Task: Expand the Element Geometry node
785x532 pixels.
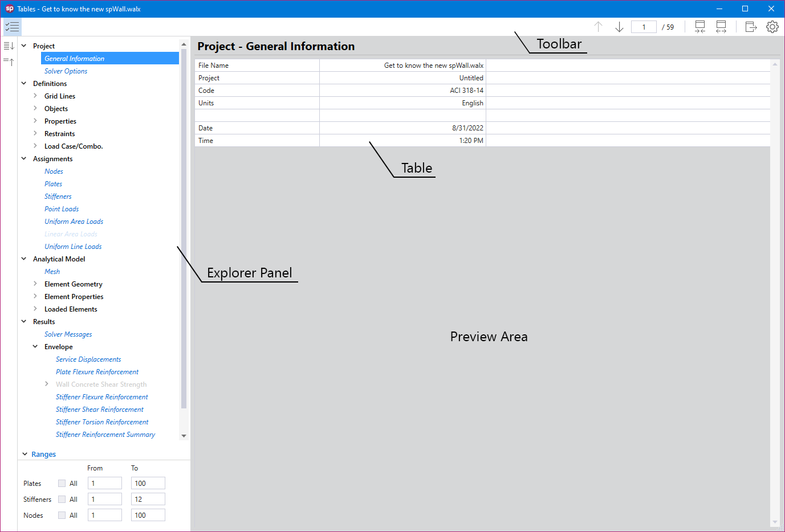Action: tap(35, 284)
